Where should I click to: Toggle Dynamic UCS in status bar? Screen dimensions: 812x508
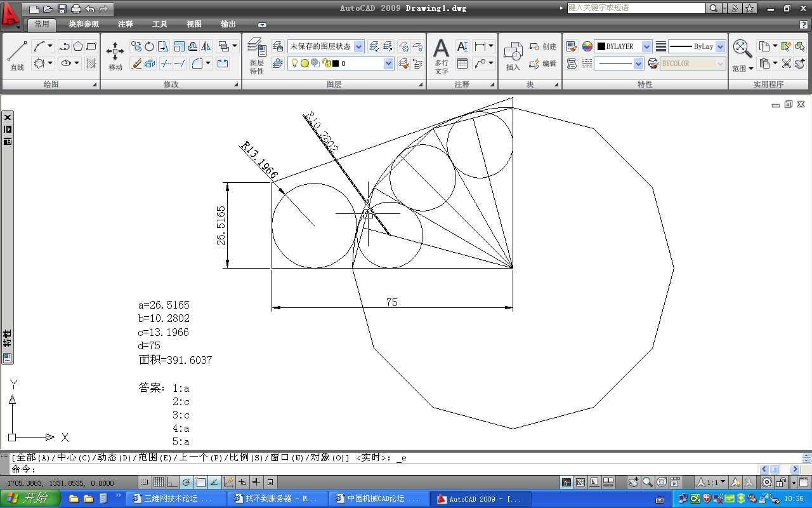click(x=228, y=483)
